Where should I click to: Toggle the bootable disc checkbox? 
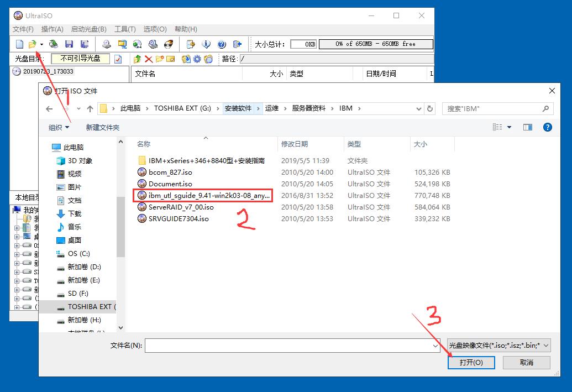coord(117,59)
